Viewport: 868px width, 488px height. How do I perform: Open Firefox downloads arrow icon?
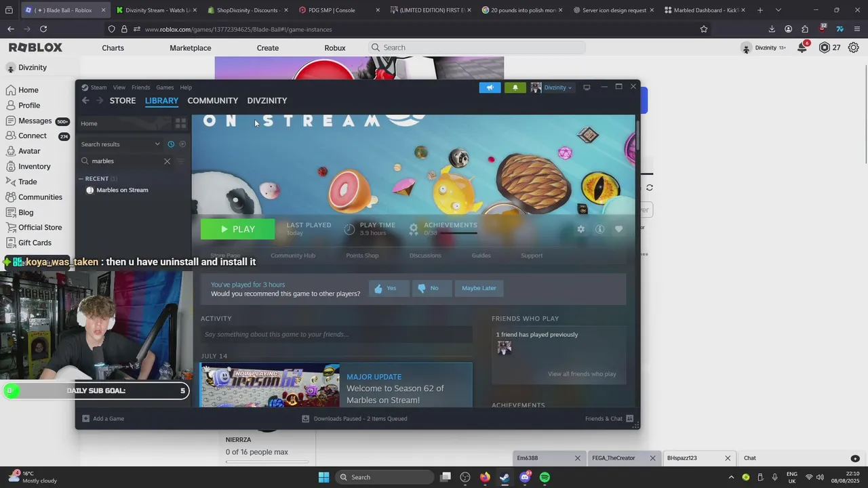772,29
